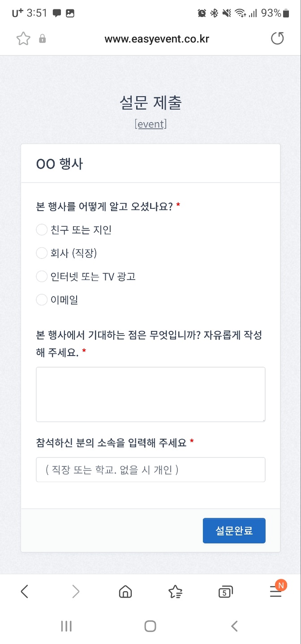Open the browser hamburger menu
The height and width of the screenshot is (644, 301).
[x=276, y=592]
